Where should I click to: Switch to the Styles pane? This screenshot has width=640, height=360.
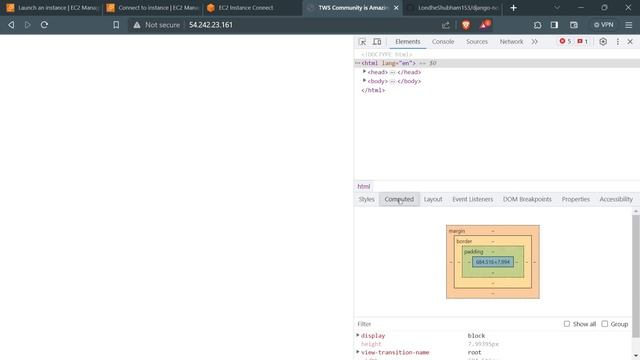click(x=367, y=199)
